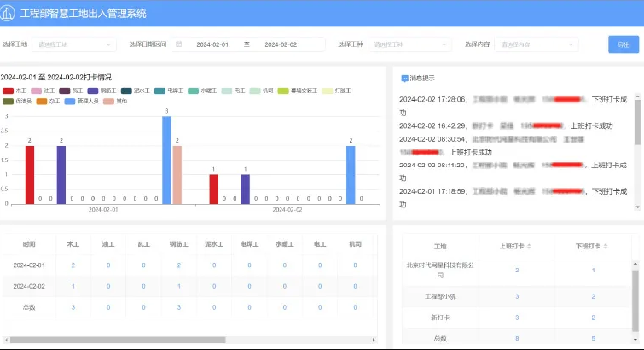Click 工程部小院 上班打卡 count link

517,296
